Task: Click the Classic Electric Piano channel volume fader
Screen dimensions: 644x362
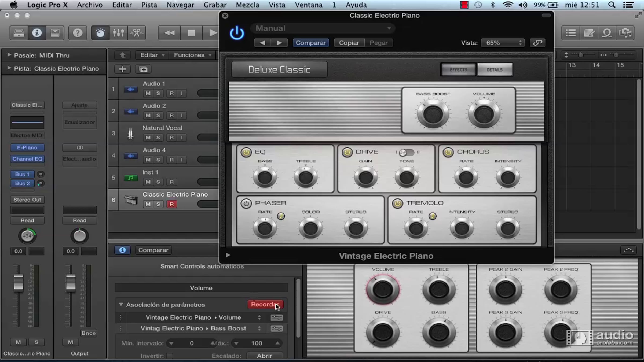Action: tap(18, 283)
